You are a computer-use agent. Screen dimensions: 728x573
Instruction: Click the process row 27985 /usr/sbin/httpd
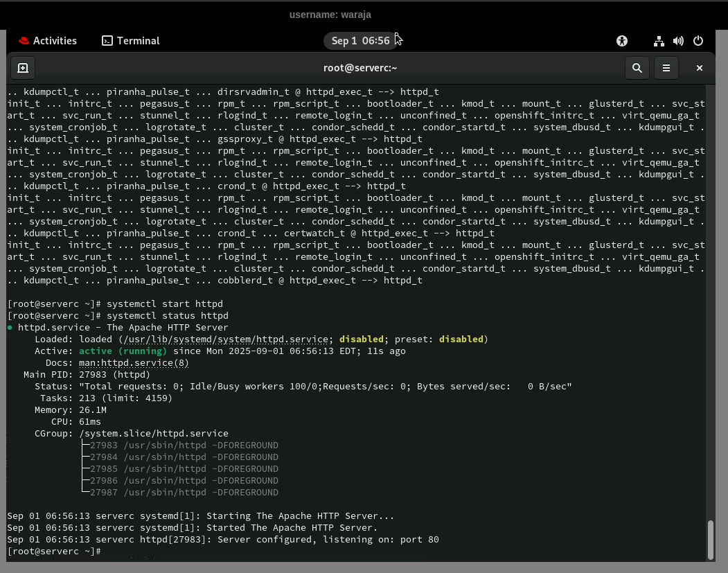coord(184,469)
